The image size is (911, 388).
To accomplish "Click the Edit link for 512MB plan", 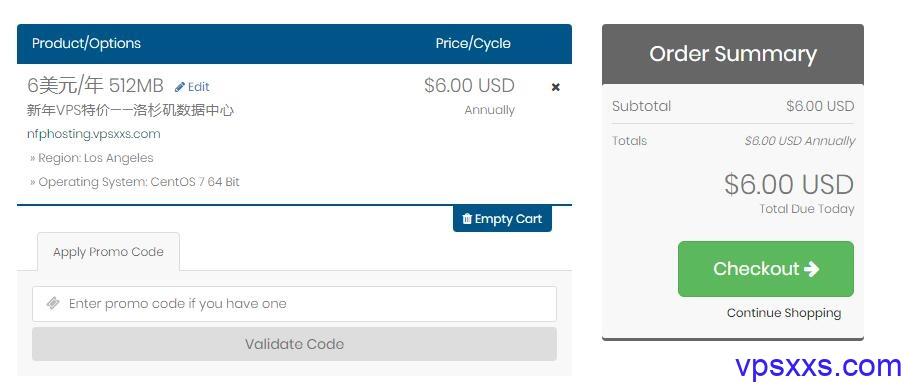I will (x=192, y=87).
